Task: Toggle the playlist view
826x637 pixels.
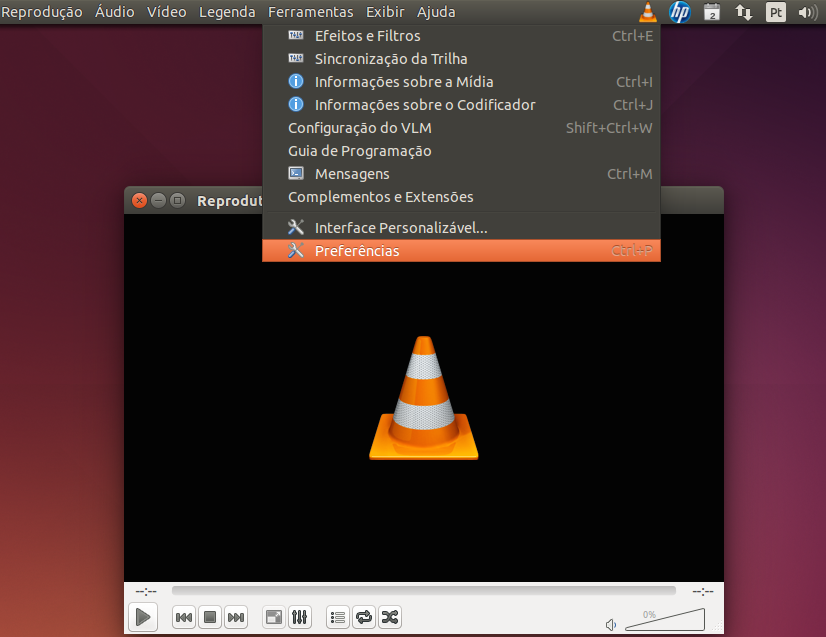Action: point(338,617)
